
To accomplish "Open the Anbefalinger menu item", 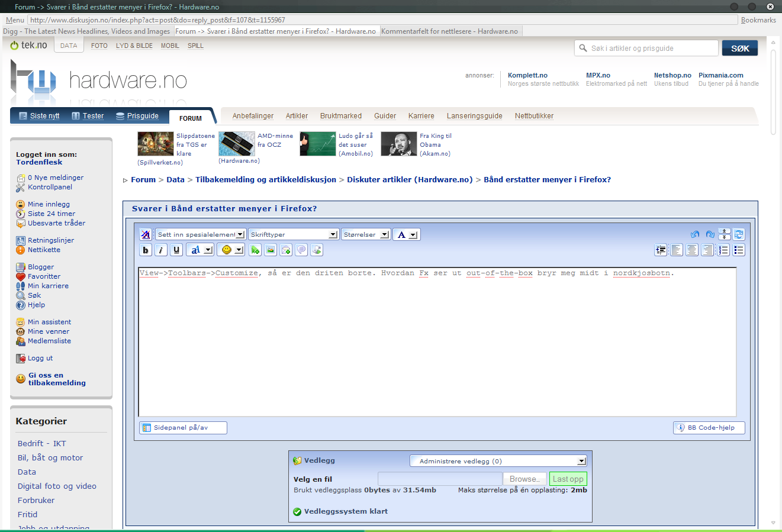I will point(253,116).
